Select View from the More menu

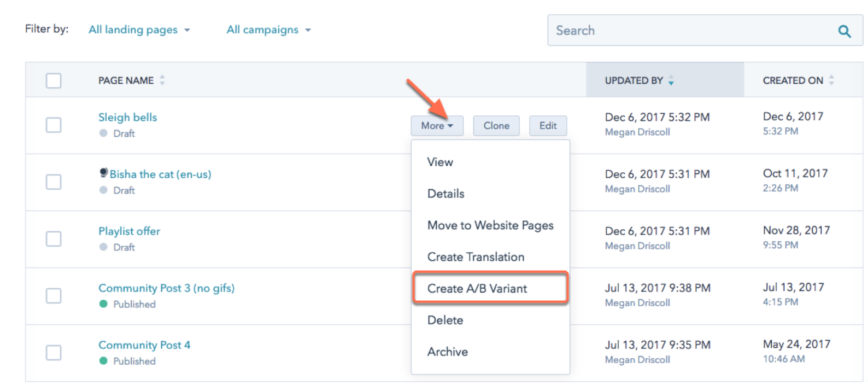pos(440,162)
